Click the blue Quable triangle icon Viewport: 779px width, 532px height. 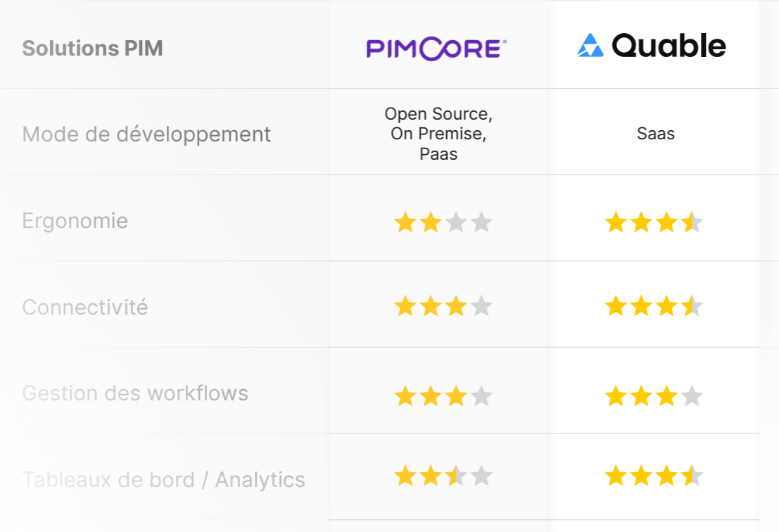[x=590, y=45]
